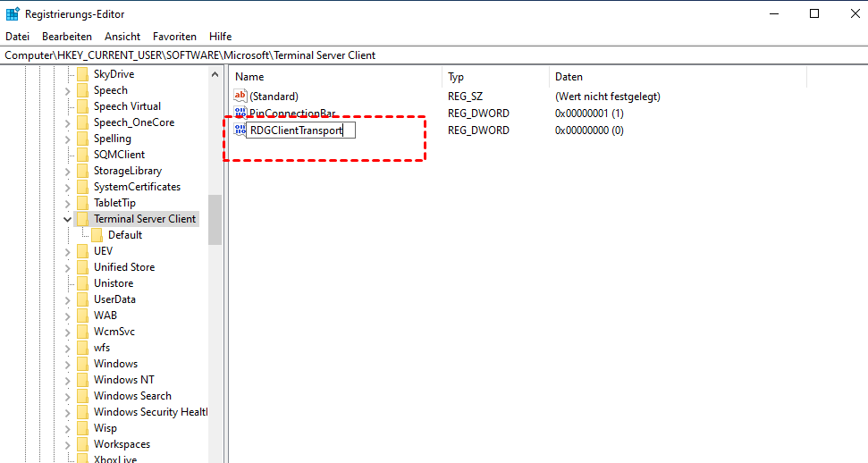Expand the StorageLibrary key
Viewport: 868px width, 463px height.
click(68, 171)
